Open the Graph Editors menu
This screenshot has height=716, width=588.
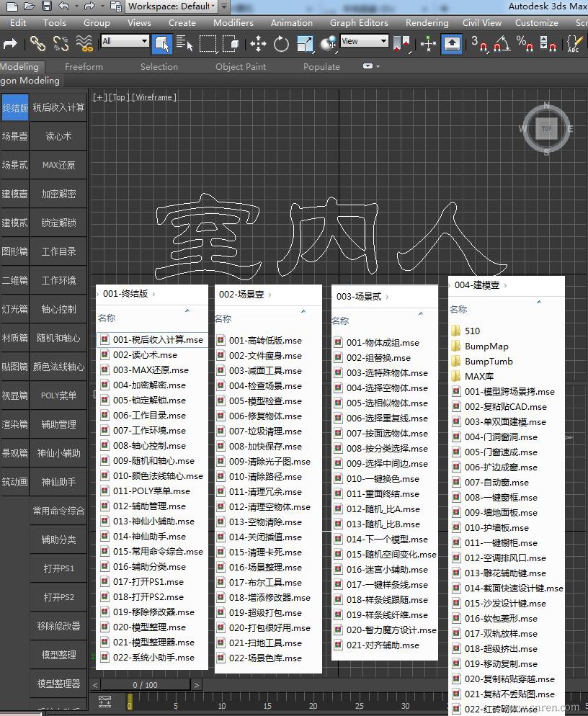pyautogui.click(x=359, y=23)
